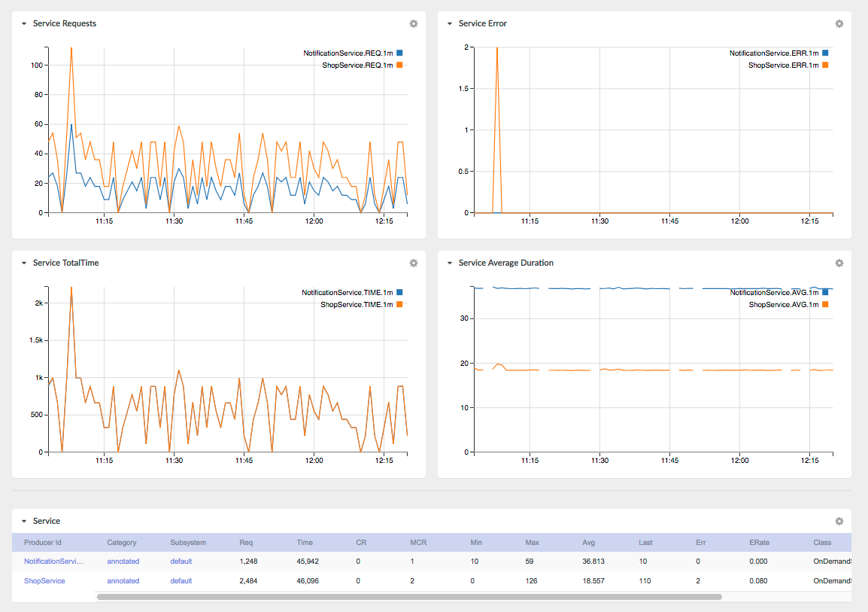Sort the table by the Avg column header

588,543
